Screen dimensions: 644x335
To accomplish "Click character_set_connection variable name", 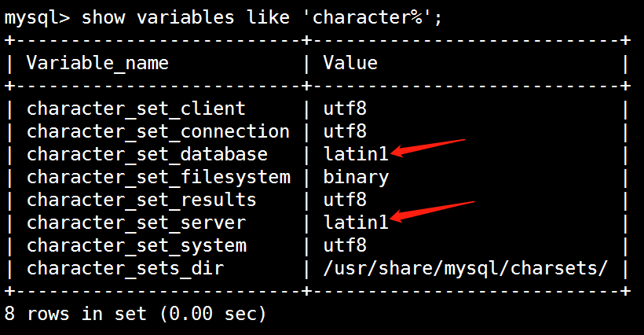I will tap(158, 131).
